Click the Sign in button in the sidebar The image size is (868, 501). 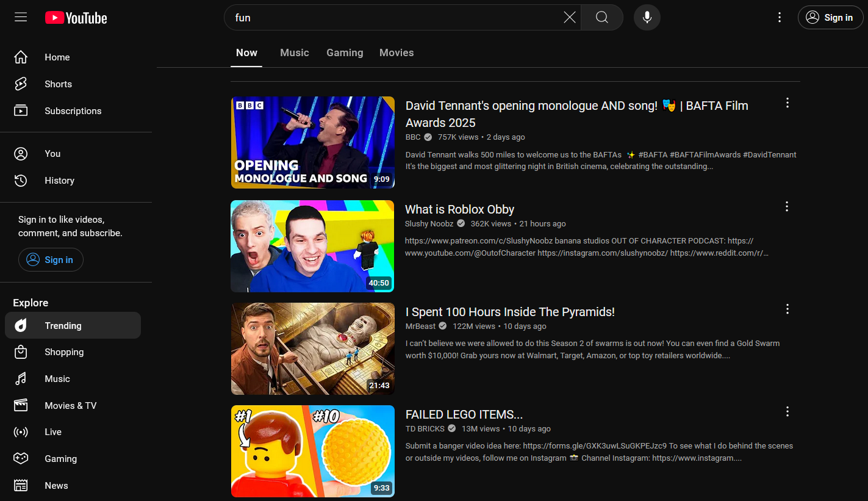(x=51, y=259)
